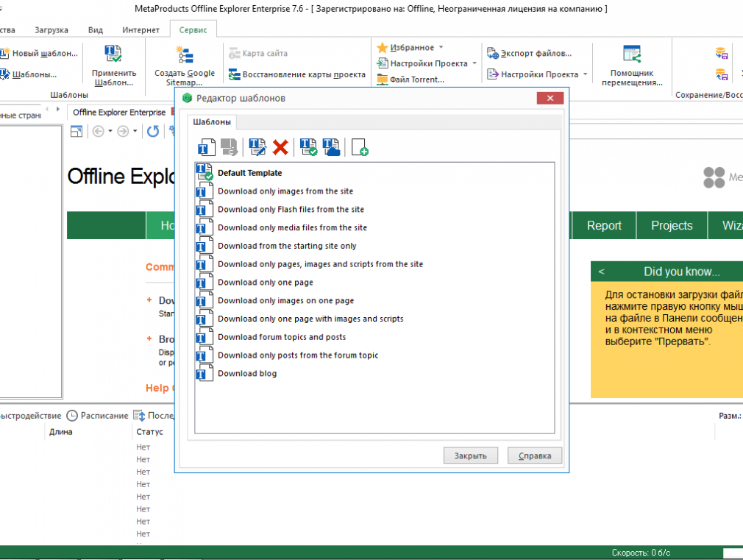This screenshot has width=743, height=560.
Task: Go forward with the browser forward arrow
Action: [123, 131]
